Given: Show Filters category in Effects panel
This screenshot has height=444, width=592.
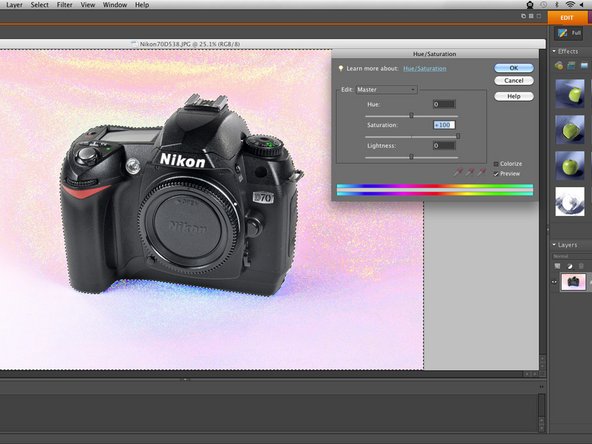Looking at the screenshot, I should tap(559, 66).
